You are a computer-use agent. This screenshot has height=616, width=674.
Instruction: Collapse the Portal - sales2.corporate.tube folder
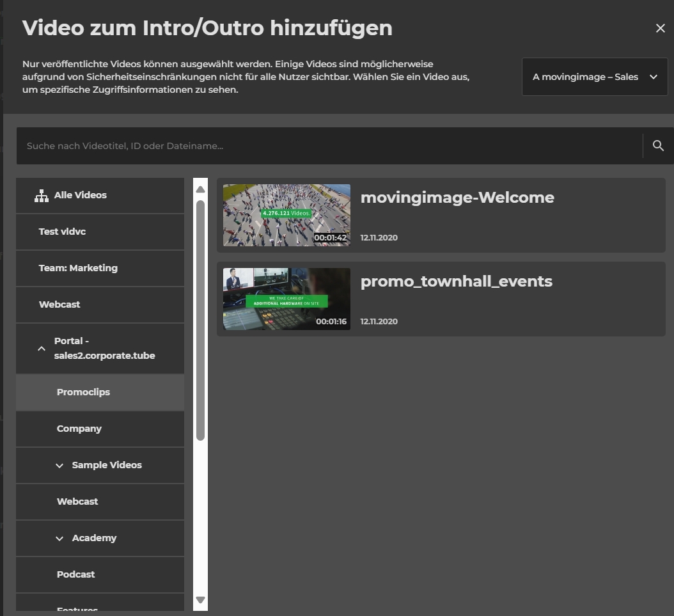42,349
